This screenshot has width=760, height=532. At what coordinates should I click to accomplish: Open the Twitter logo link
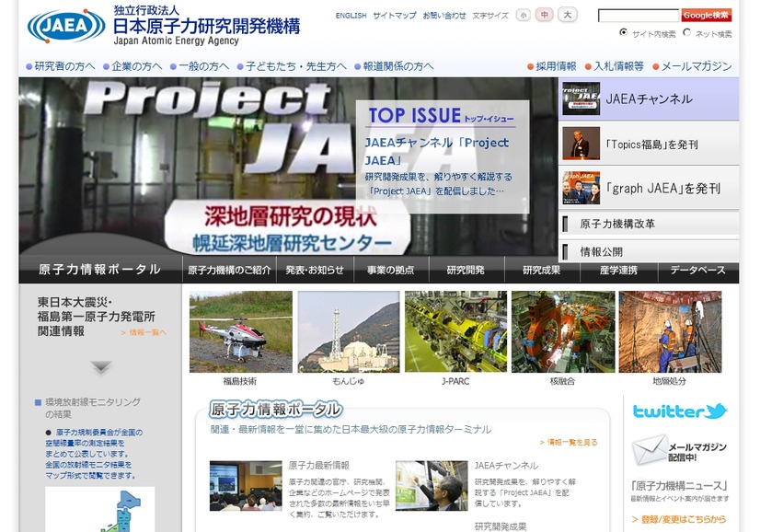(x=679, y=411)
